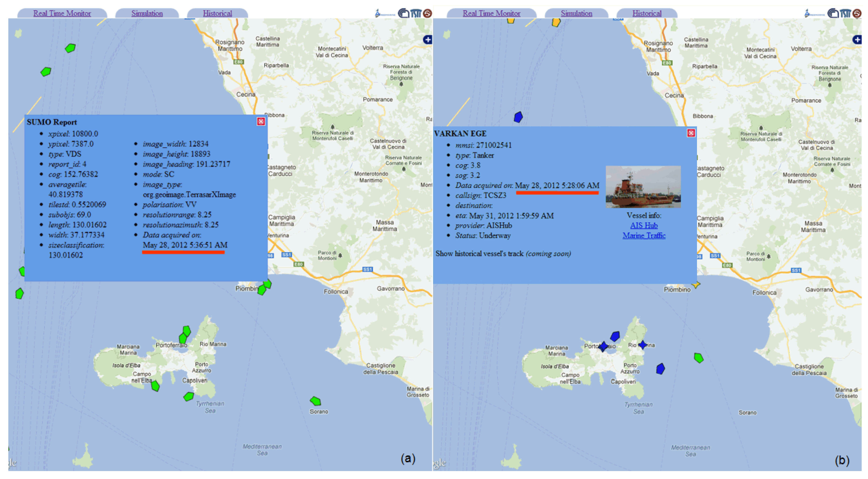Click yellow marker at top of right map

[556, 22]
